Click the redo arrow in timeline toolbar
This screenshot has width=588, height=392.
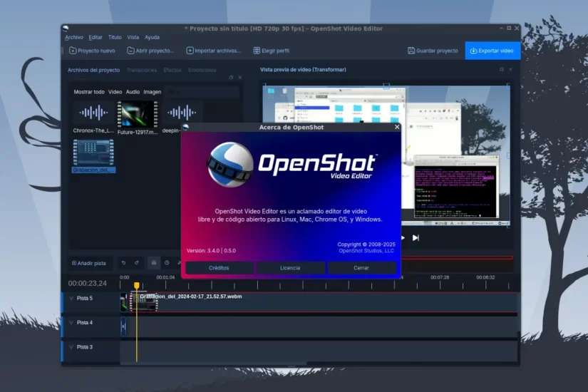pyautogui.click(x=137, y=263)
